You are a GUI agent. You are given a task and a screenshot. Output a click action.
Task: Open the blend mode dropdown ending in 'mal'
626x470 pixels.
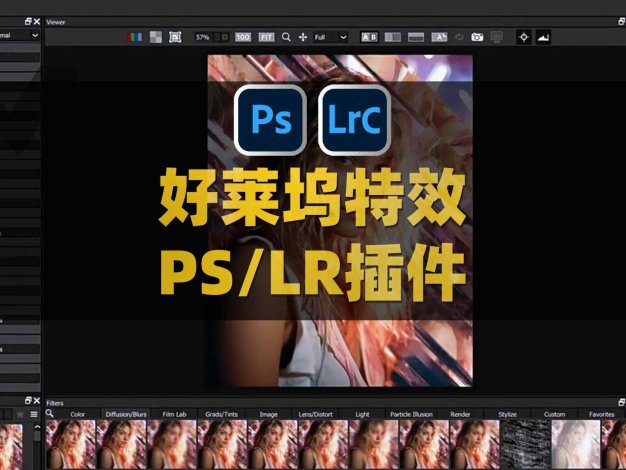(20, 35)
